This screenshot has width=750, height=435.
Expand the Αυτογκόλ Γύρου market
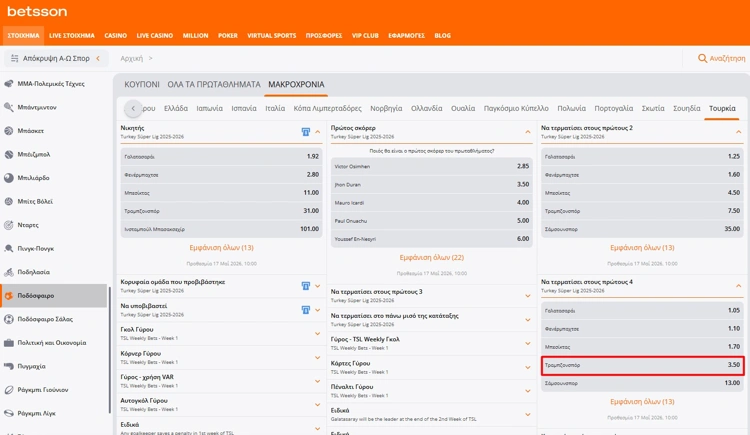coord(318,404)
